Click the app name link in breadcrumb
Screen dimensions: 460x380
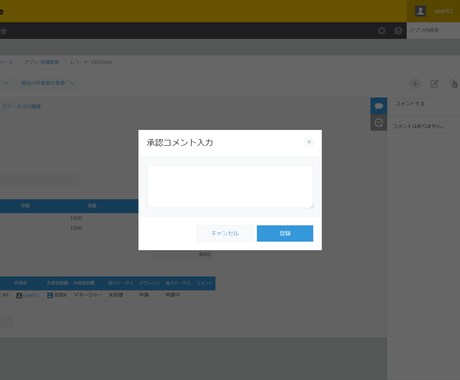[x=49, y=62]
